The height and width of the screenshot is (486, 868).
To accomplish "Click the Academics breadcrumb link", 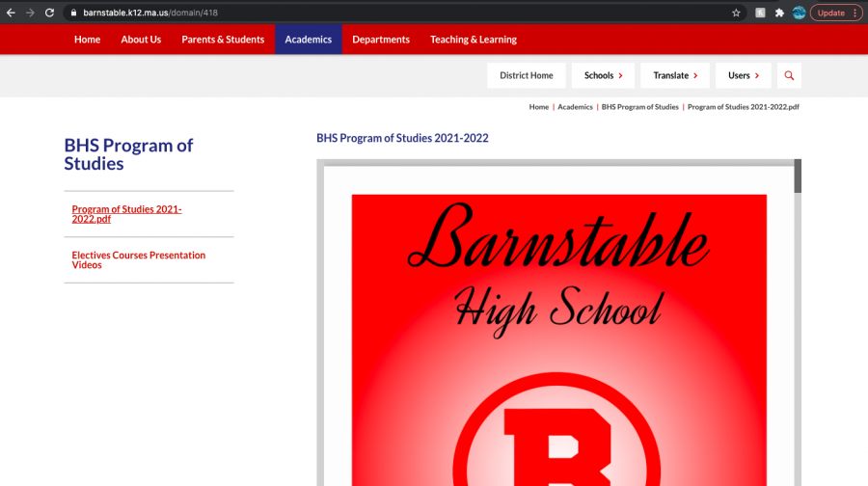I will tap(575, 107).
